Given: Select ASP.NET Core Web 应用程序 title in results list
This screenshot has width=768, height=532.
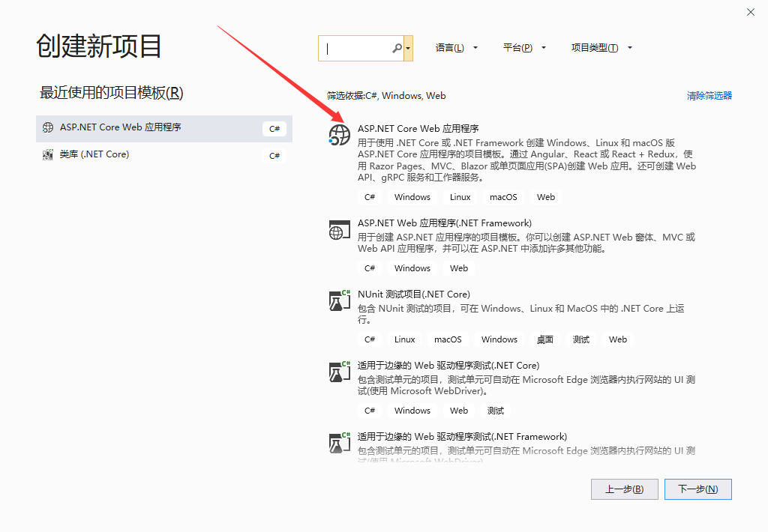Looking at the screenshot, I should click(x=418, y=129).
